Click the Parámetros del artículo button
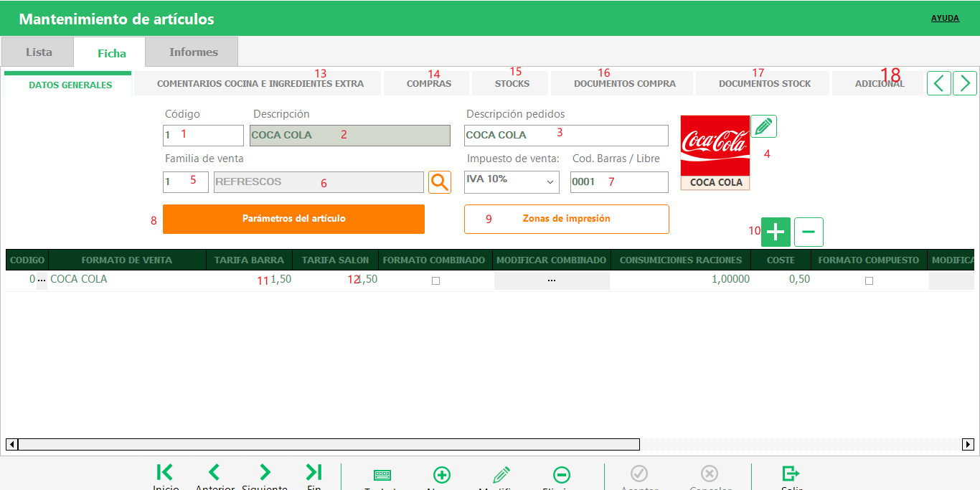980x490 pixels. pos(293,219)
